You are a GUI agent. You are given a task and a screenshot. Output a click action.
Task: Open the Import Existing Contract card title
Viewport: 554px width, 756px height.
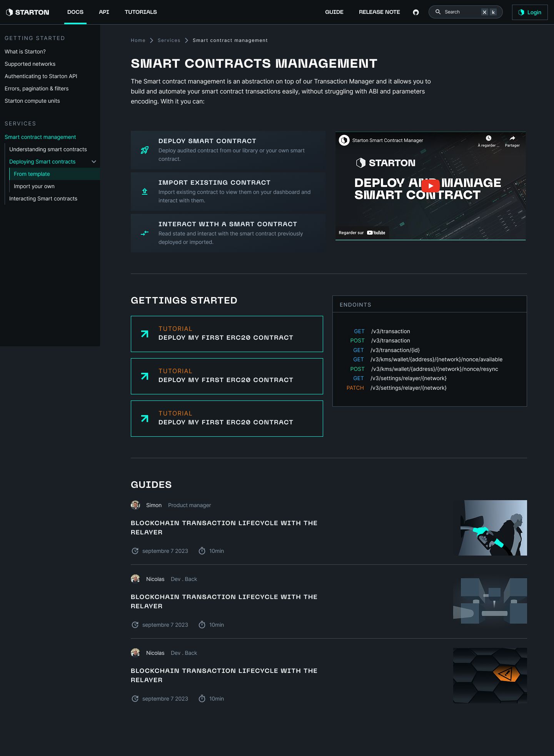click(x=215, y=183)
